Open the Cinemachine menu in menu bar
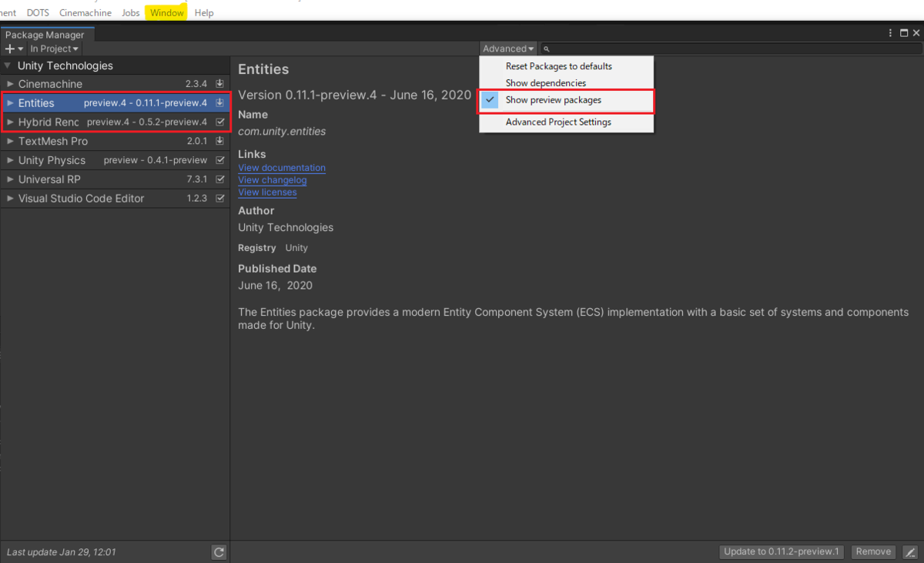 (x=85, y=13)
